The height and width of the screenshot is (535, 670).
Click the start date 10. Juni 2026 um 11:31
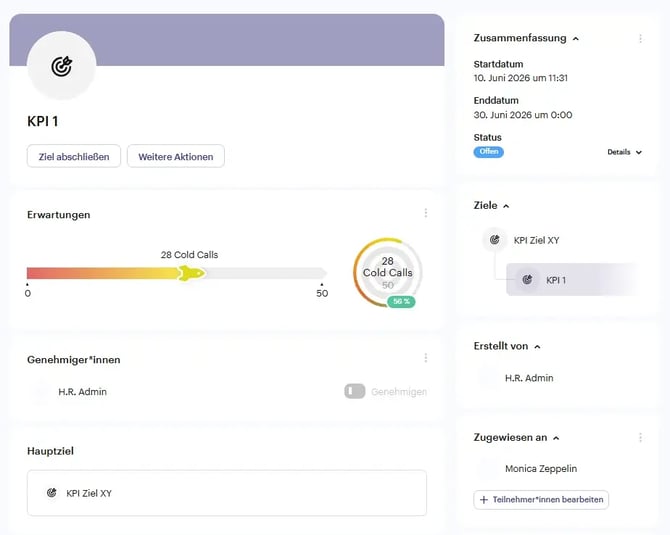[x=520, y=78]
